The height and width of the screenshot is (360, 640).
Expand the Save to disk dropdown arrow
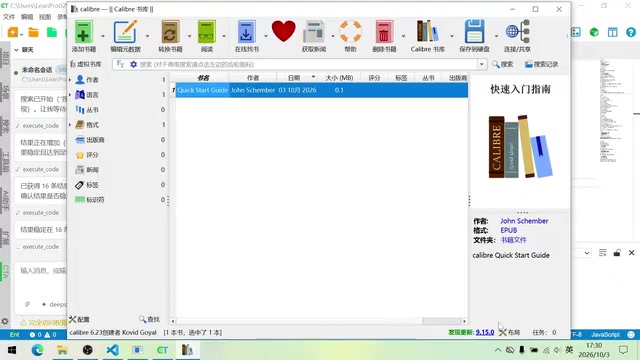click(x=496, y=36)
